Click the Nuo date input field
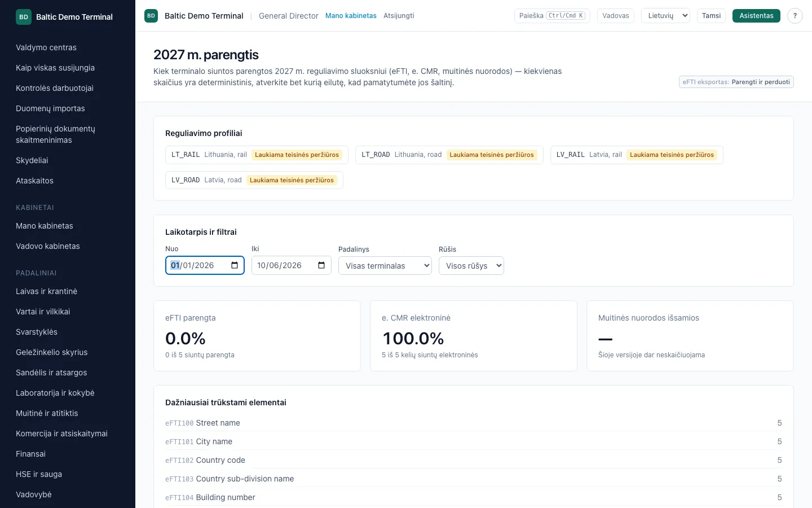Viewport: 812px width, 508px height. [x=205, y=265]
